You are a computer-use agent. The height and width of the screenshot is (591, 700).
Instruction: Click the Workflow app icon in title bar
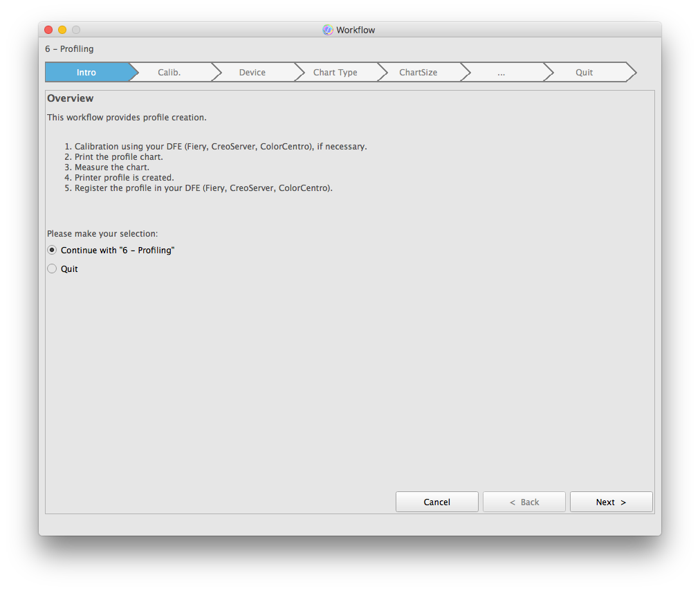(328, 30)
